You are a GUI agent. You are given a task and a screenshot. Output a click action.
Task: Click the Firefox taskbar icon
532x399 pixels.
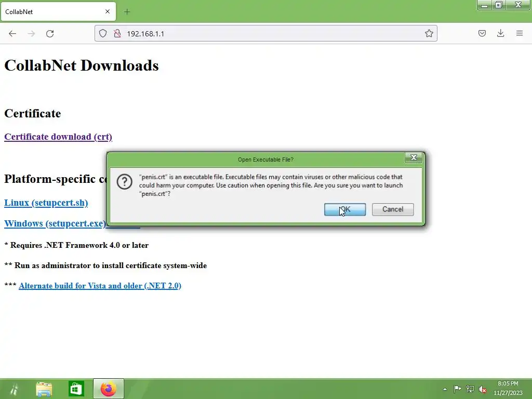coord(108,389)
